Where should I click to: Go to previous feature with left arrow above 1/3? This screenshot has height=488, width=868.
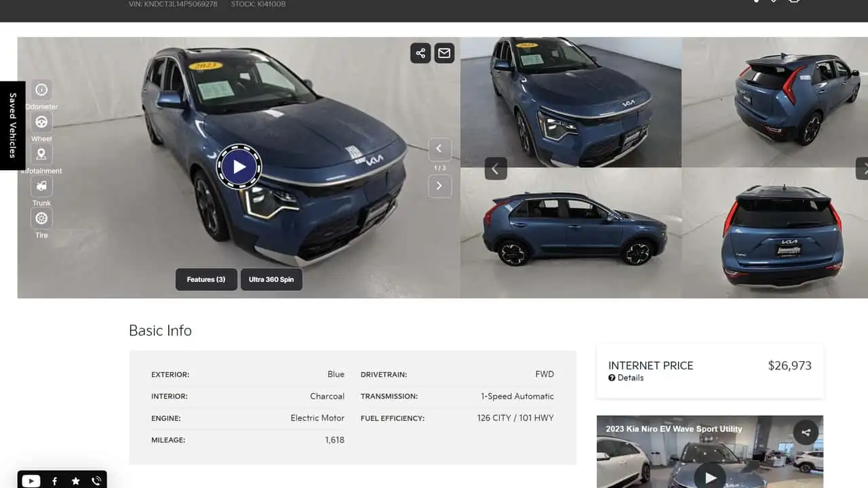click(439, 148)
